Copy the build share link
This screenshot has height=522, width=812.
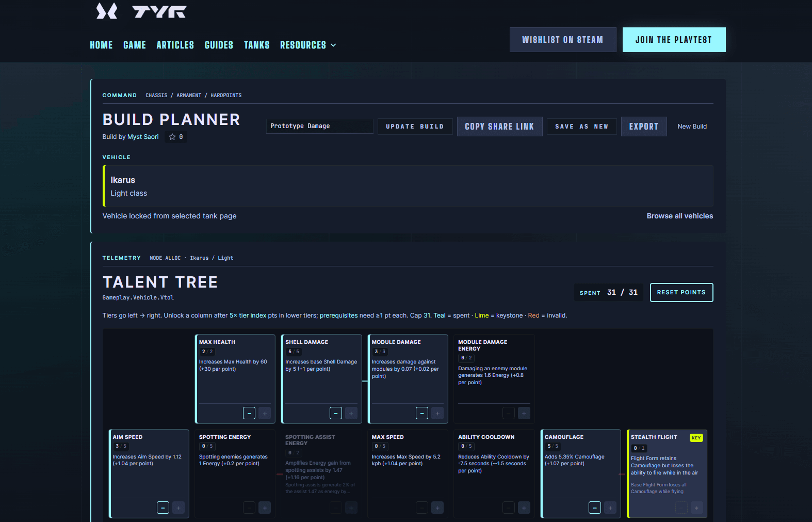coord(499,126)
